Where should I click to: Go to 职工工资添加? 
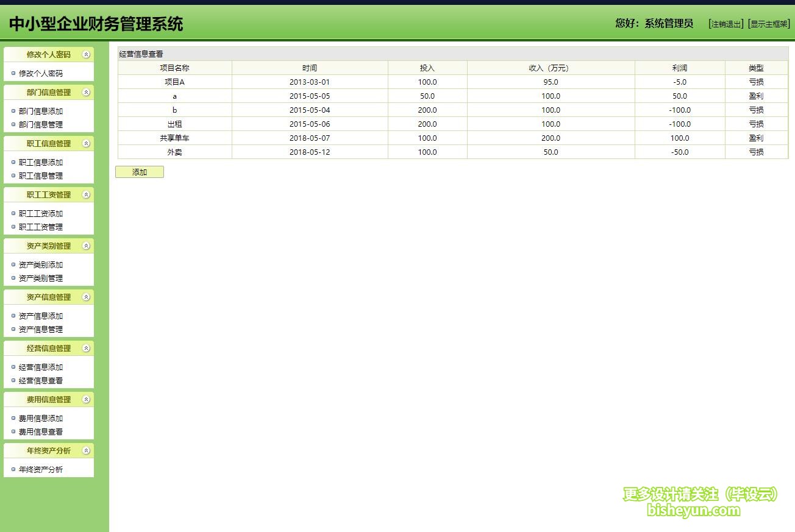pos(41,214)
